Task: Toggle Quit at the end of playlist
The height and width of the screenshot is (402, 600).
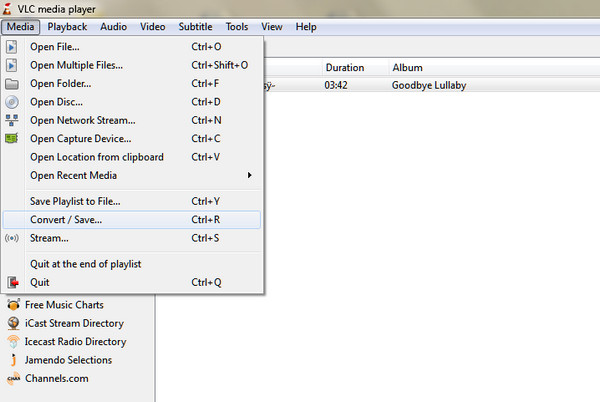Action: 132,264
